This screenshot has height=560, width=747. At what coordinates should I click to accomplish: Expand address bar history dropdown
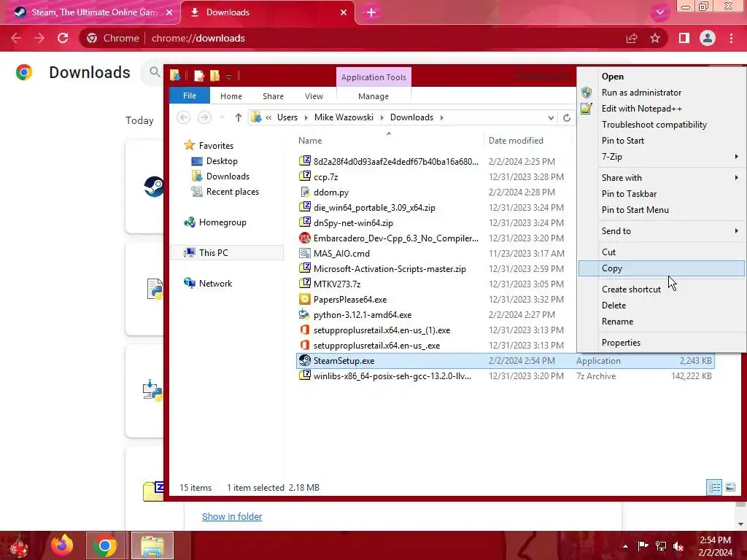(551, 117)
